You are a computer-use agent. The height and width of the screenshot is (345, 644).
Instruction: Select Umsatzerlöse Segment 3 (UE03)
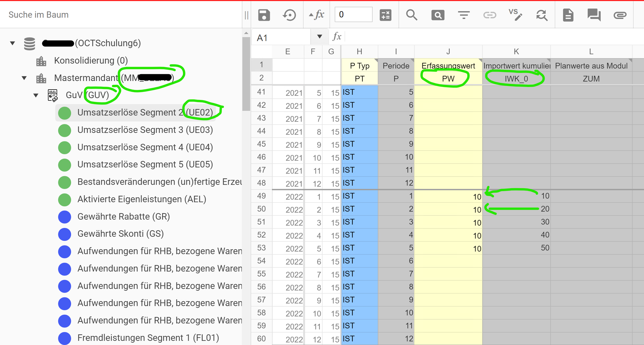tap(145, 130)
